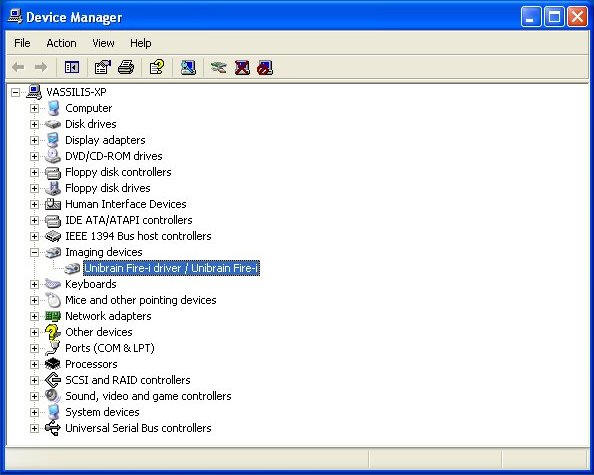
Task: Click the Disable device toolbar icon
Action: click(265, 68)
